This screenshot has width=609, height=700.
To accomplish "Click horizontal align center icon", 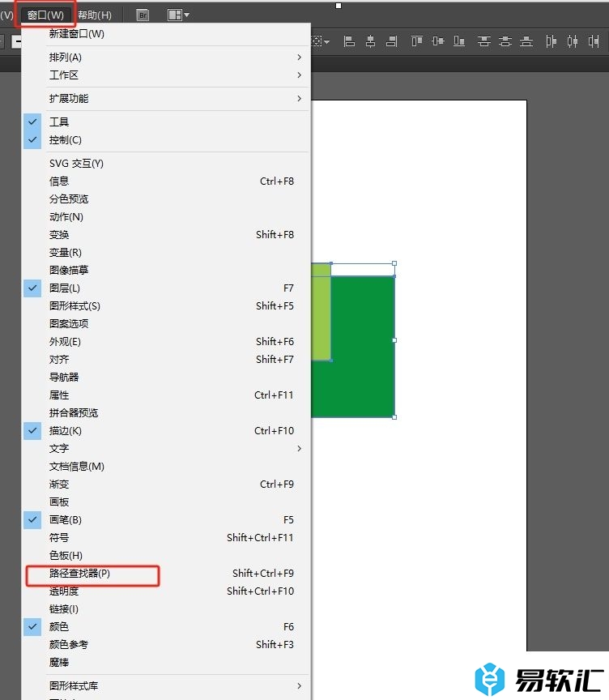I will pos(370,41).
